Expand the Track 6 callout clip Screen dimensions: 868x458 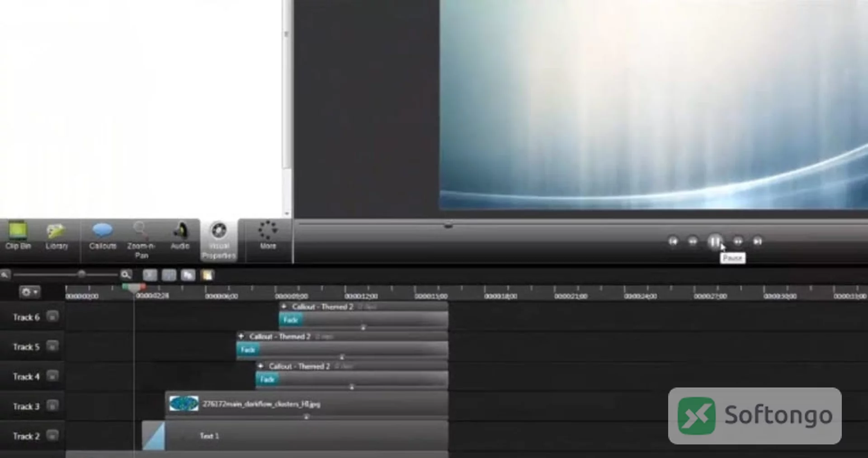[284, 307]
